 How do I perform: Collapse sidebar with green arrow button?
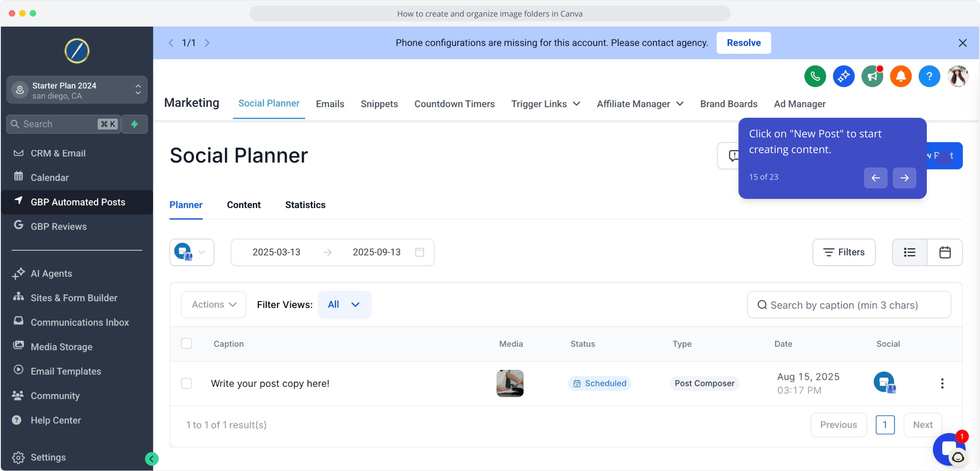tap(152, 459)
